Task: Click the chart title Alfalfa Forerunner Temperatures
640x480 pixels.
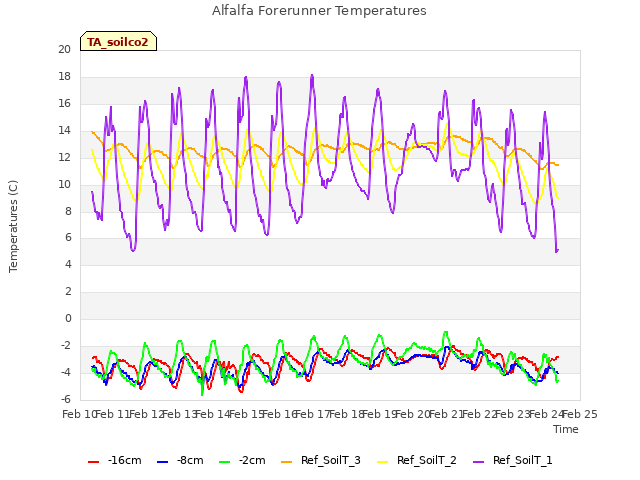Action: pyautogui.click(x=319, y=11)
